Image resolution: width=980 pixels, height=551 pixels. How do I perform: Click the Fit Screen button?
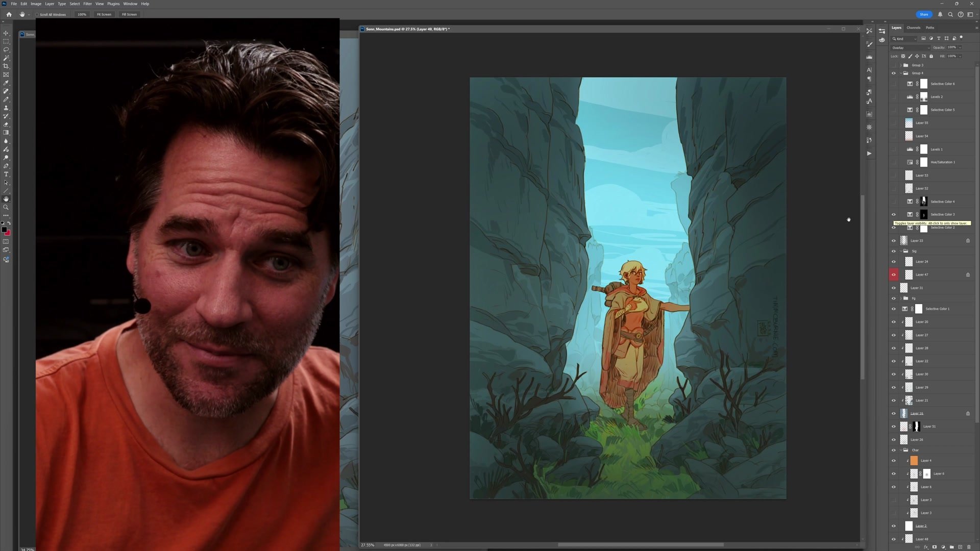[104, 14]
